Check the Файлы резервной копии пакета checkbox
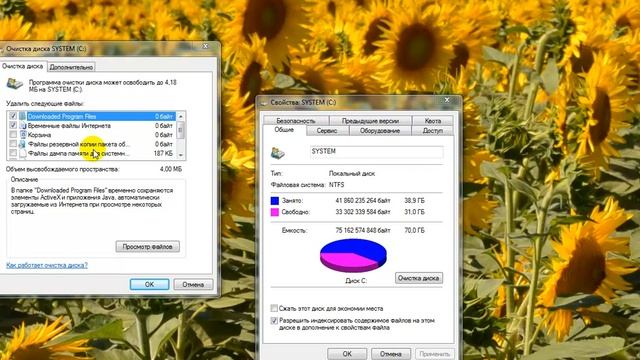The height and width of the screenshot is (360, 640). pos(13,144)
